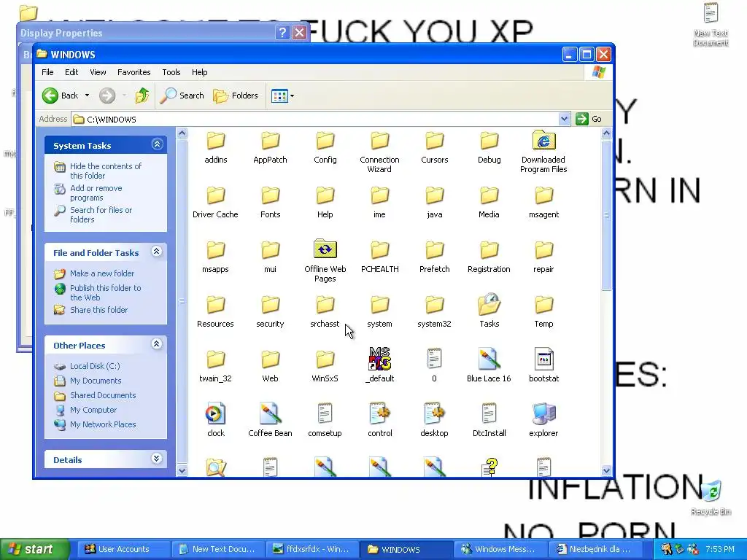Expand the Details panel
This screenshot has width=747, height=560.
point(157,459)
